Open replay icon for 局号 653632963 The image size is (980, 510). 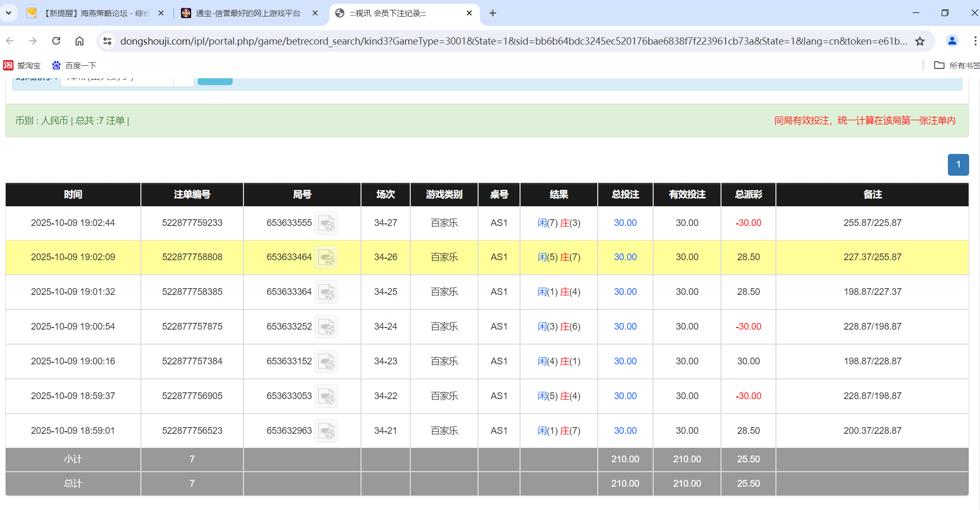pyautogui.click(x=326, y=431)
